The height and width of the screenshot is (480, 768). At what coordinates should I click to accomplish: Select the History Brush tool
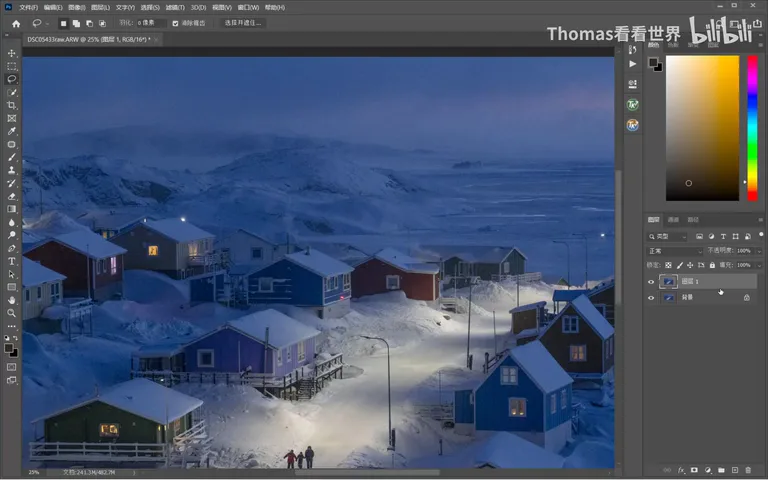(x=12, y=183)
